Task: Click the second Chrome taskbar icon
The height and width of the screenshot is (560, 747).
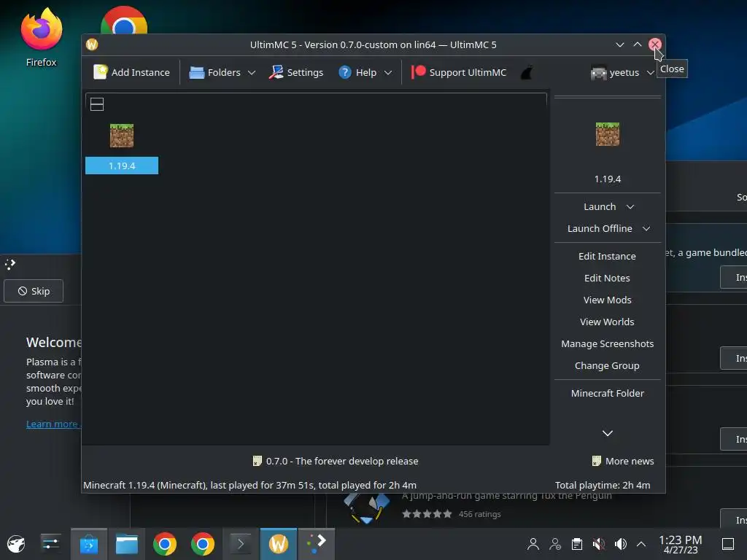Action: 203,544
